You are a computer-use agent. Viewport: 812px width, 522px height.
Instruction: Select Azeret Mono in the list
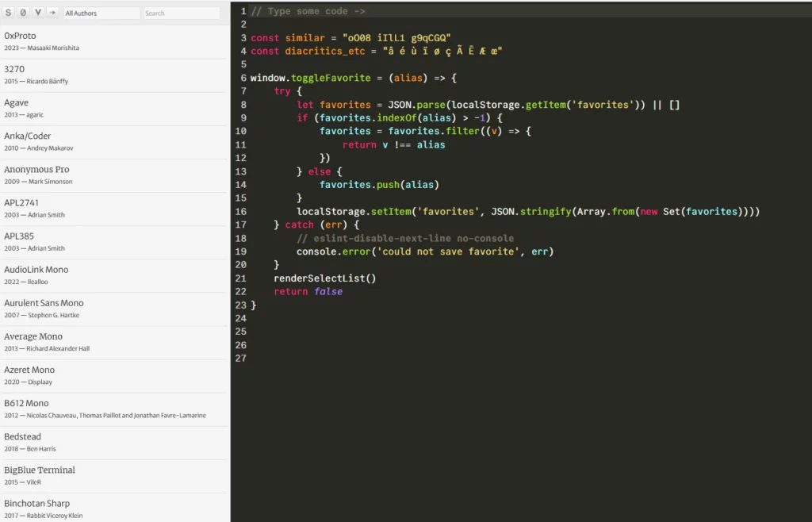pos(114,376)
